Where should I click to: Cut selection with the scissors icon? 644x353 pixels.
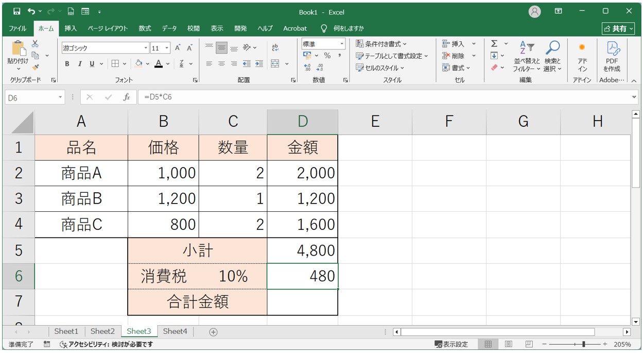pyautogui.click(x=36, y=44)
